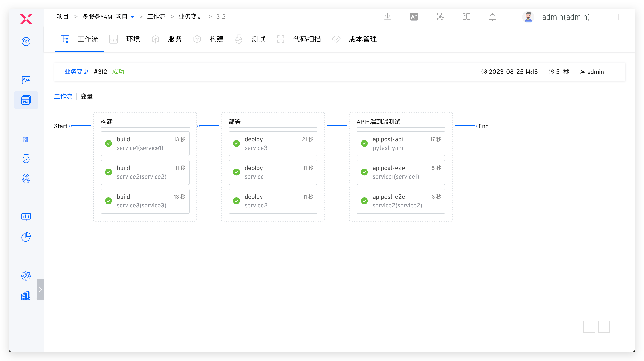Click the test flask sidebar icon
644x361 pixels.
click(26, 159)
